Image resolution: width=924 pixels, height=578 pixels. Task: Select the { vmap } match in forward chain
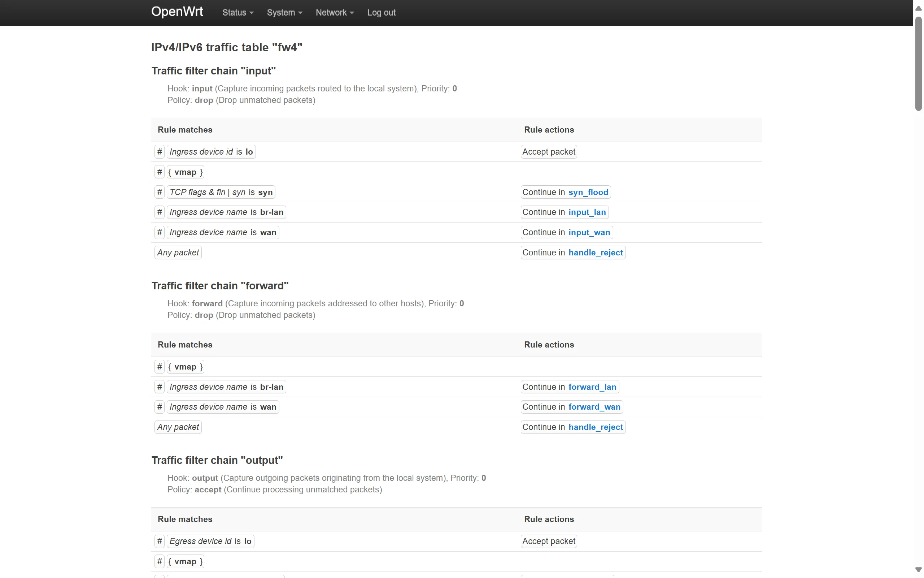[186, 367]
